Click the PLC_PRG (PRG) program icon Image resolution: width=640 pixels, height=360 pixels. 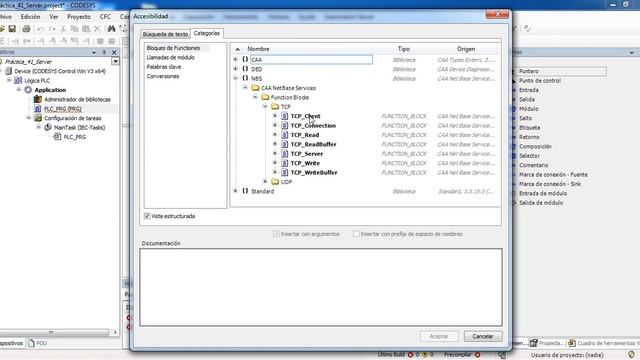(38, 109)
